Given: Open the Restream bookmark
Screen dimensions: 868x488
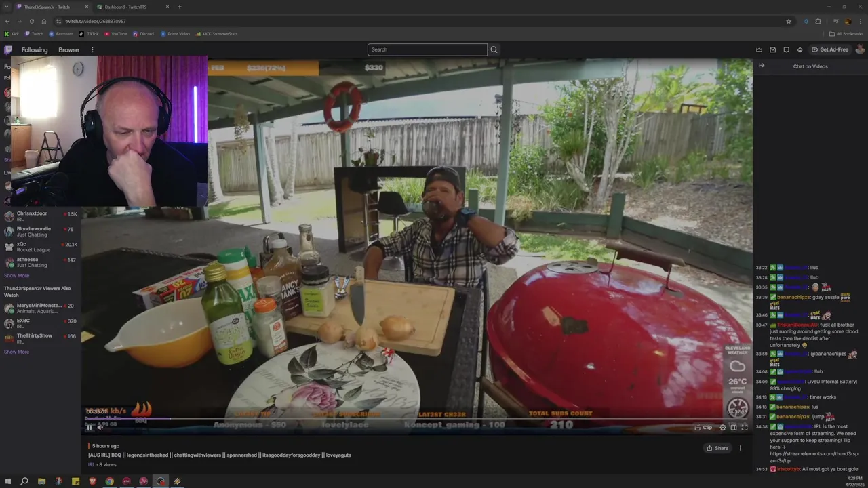Looking at the screenshot, I should [60, 34].
